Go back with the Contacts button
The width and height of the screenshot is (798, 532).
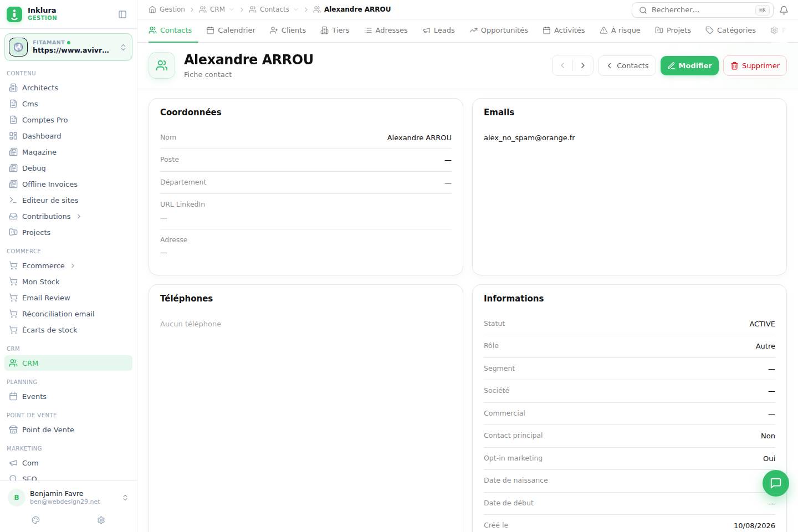point(627,65)
